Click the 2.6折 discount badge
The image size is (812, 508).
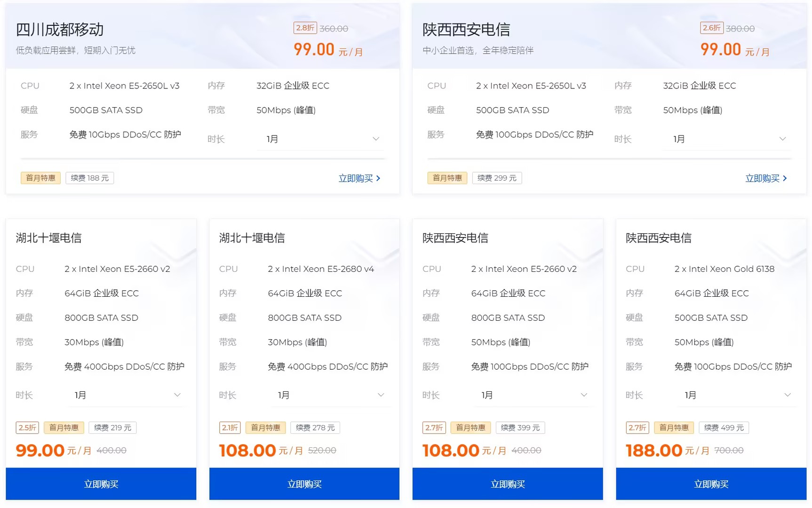click(711, 28)
